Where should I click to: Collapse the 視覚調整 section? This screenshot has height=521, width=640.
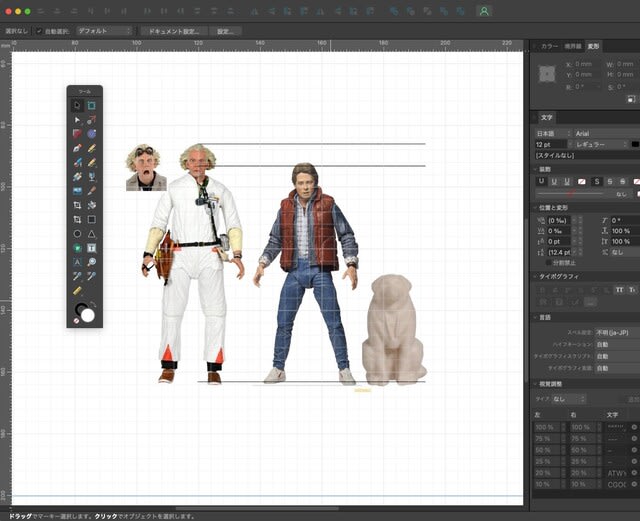coord(536,384)
